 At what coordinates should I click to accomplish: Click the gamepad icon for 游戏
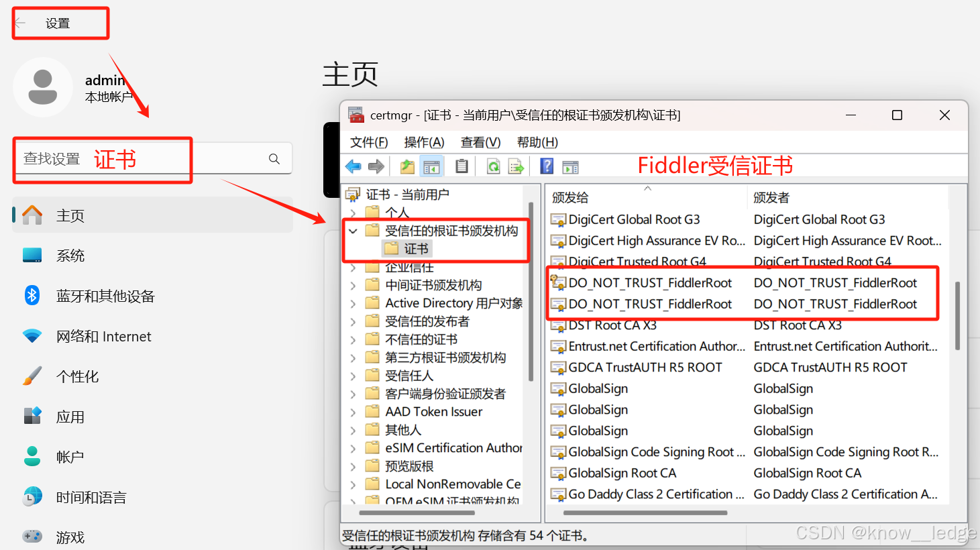click(32, 536)
